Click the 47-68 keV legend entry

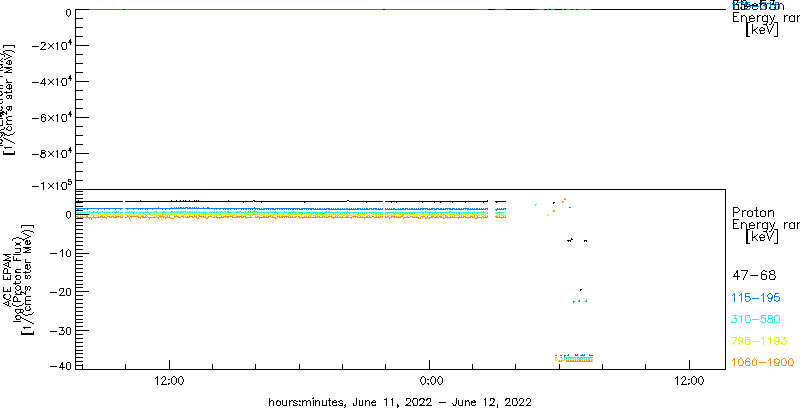(754, 276)
